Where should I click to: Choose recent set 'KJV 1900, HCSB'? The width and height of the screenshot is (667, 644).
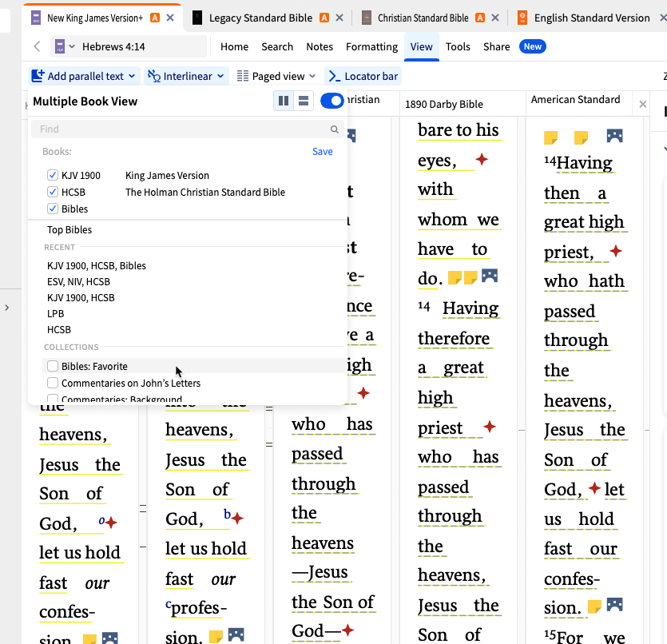(81, 298)
